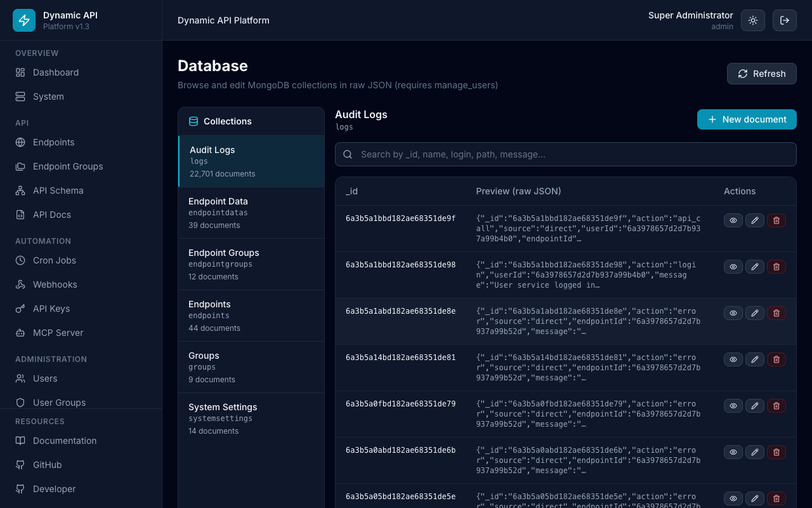Open Dashboard in the sidebar

click(x=81, y=72)
